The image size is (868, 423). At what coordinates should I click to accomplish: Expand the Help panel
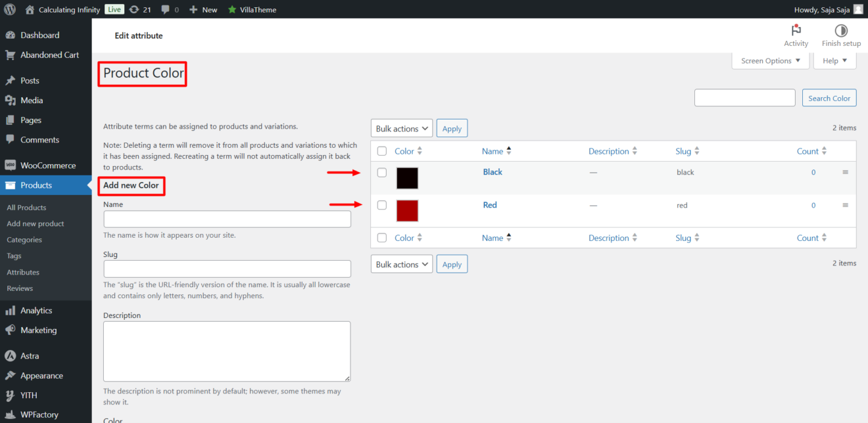tap(834, 60)
